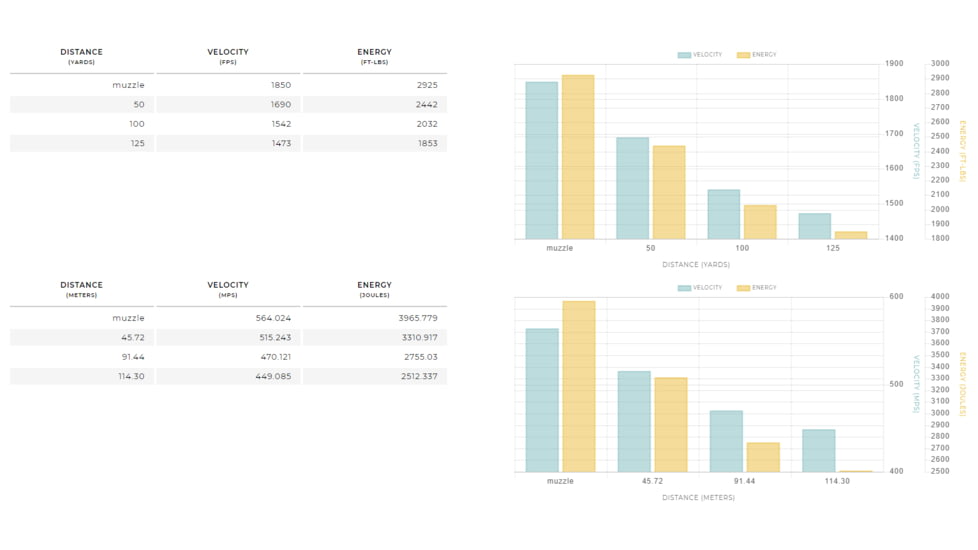The width and height of the screenshot is (978, 550).
Task: Click muzzle energy bar in meters chart
Action: point(579,386)
